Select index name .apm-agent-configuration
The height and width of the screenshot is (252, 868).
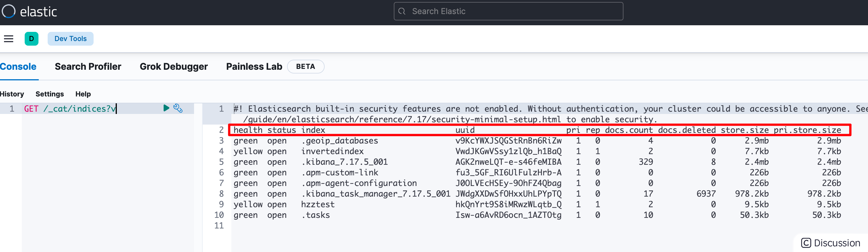(359, 183)
